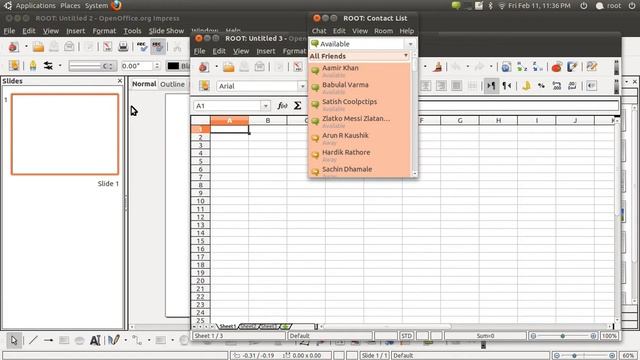Screen dimensions: 640x360
Task: Expand the Arial font name dropdown
Action: (x=302, y=86)
